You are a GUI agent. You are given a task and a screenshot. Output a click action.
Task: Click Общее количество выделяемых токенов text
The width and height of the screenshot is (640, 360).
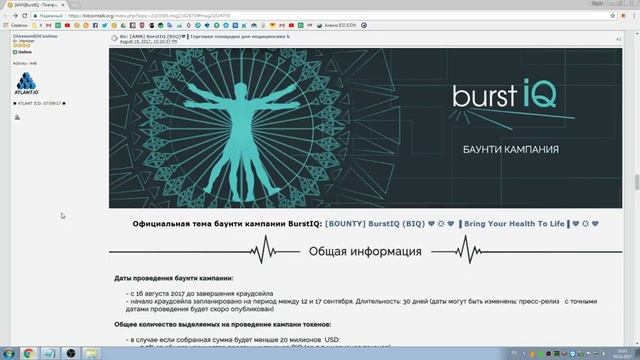222,324
